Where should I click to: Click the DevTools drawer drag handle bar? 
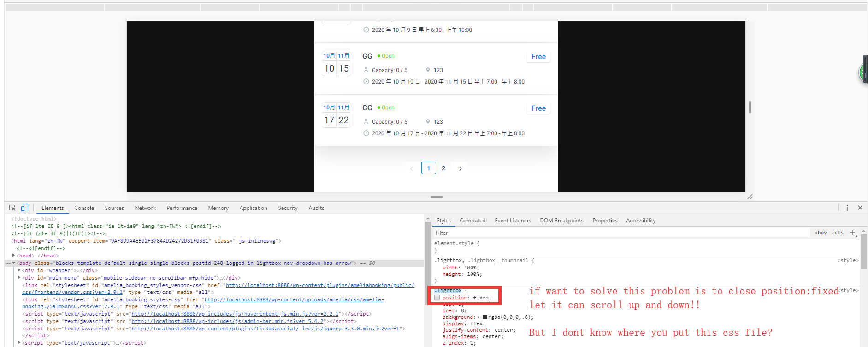pyautogui.click(x=437, y=197)
